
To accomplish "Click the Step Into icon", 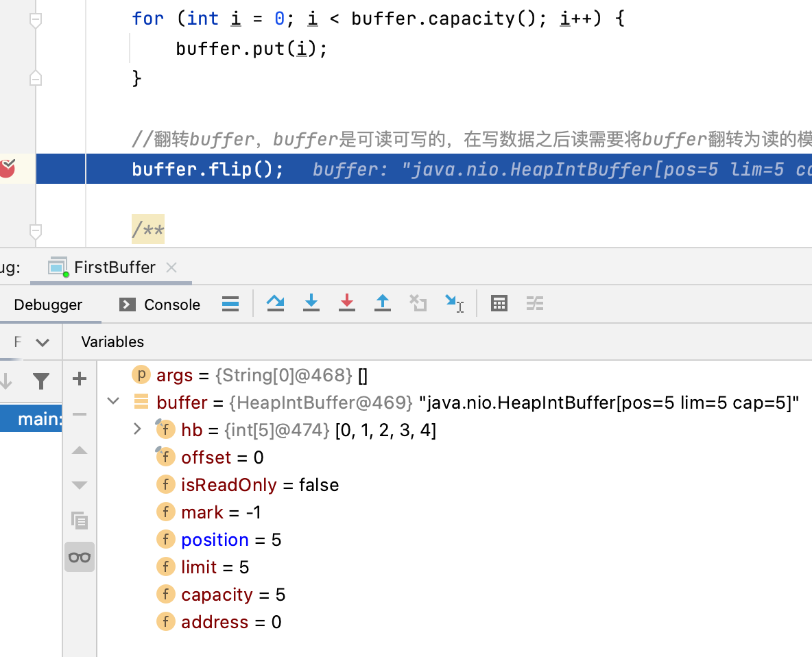I will pyautogui.click(x=311, y=303).
